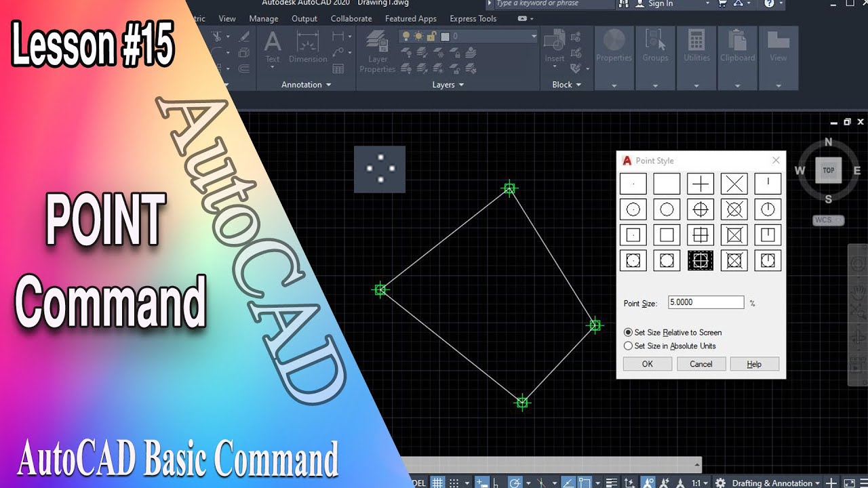The height and width of the screenshot is (488, 868).
Task: Select the X cross point style
Action: [x=734, y=184]
